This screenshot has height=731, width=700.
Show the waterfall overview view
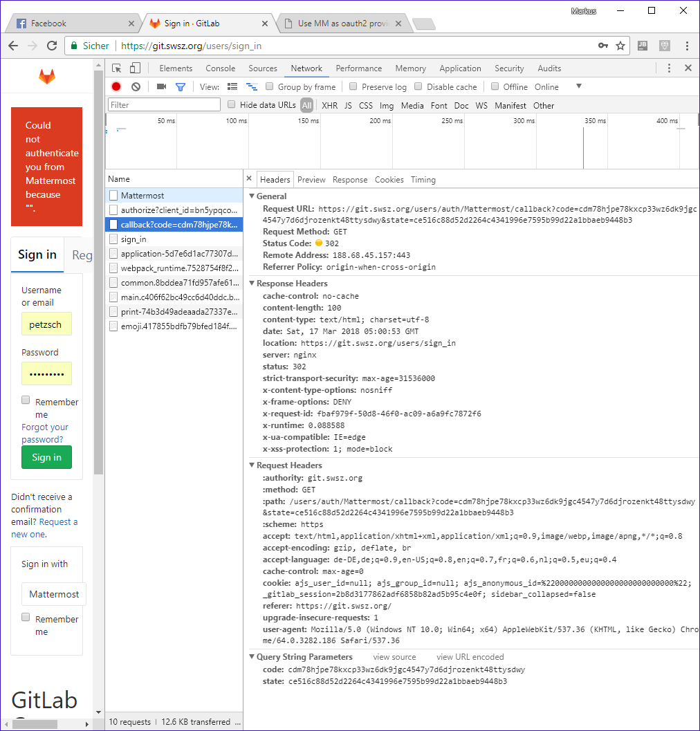(x=252, y=86)
